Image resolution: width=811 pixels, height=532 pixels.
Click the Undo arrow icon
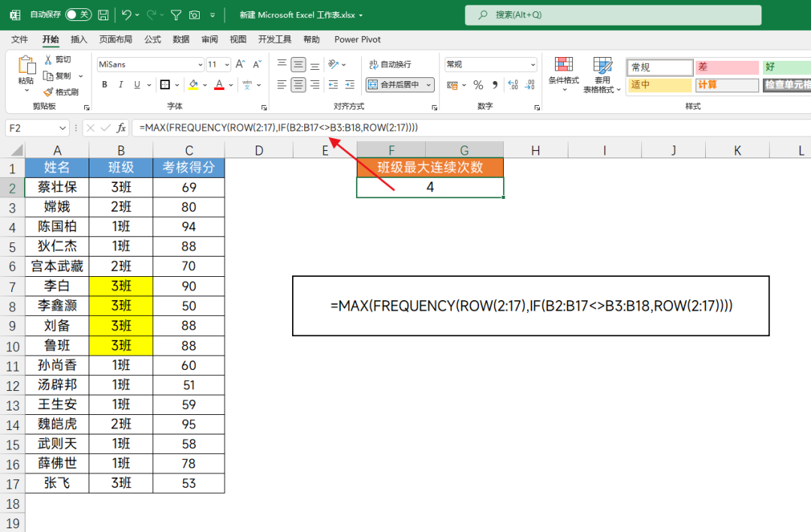point(126,15)
